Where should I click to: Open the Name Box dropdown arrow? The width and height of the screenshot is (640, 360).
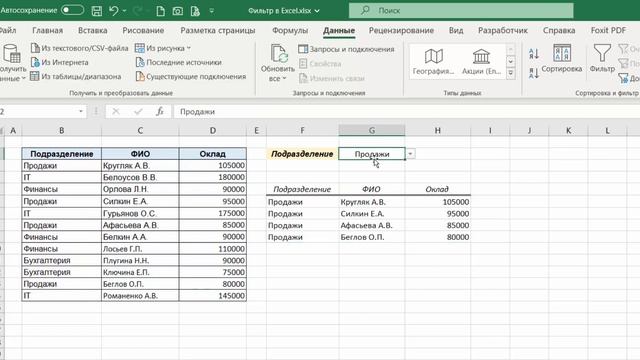point(81,111)
